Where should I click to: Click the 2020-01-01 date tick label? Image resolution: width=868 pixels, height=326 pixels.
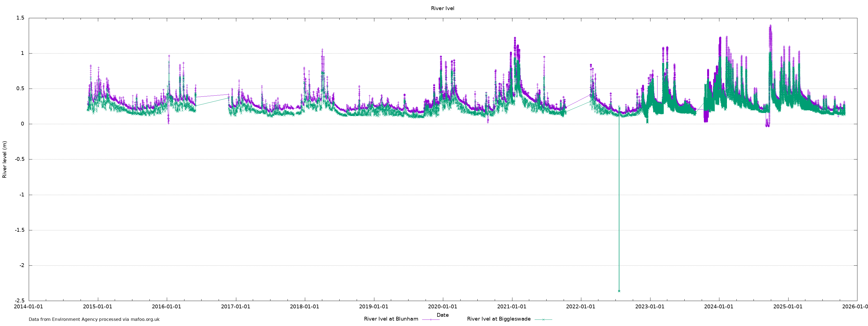pyautogui.click(x=442, y=307)
